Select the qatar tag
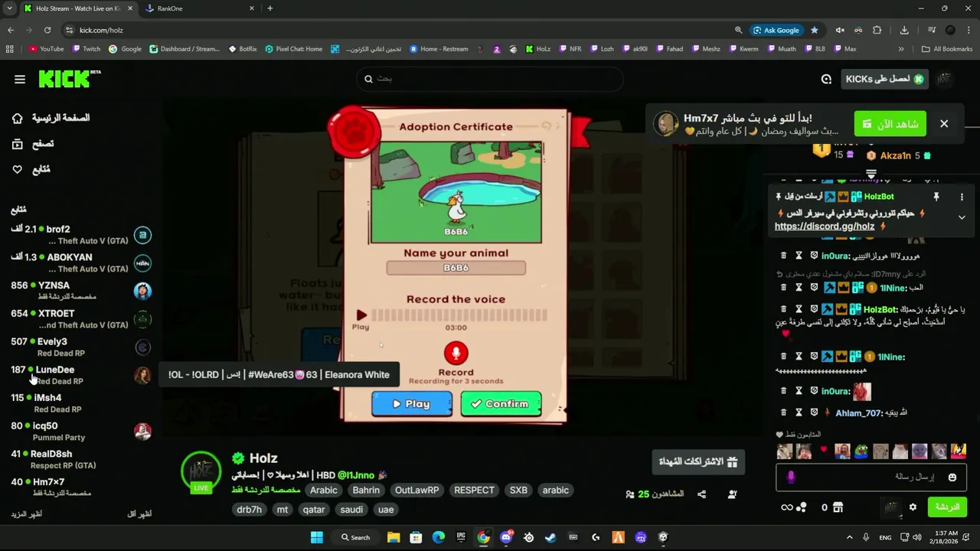The height and width of the screenshot is (551, 980). pyautogui.click(x=314, y=510)
